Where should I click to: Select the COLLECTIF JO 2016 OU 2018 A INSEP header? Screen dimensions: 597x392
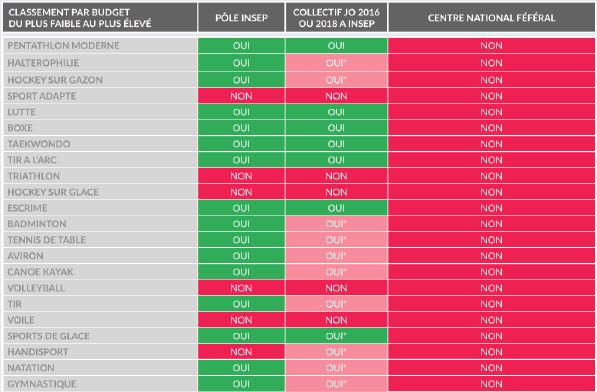pos(336,18)
